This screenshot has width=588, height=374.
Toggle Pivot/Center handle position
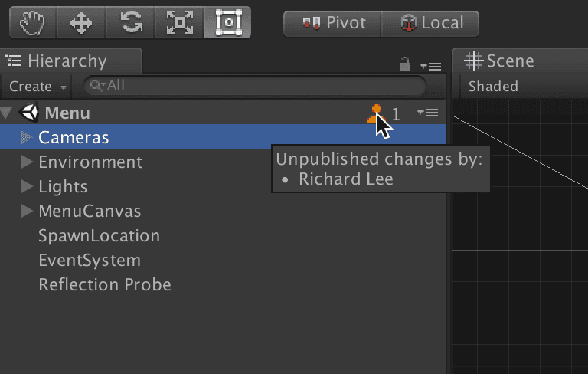(x=332, y=23)
